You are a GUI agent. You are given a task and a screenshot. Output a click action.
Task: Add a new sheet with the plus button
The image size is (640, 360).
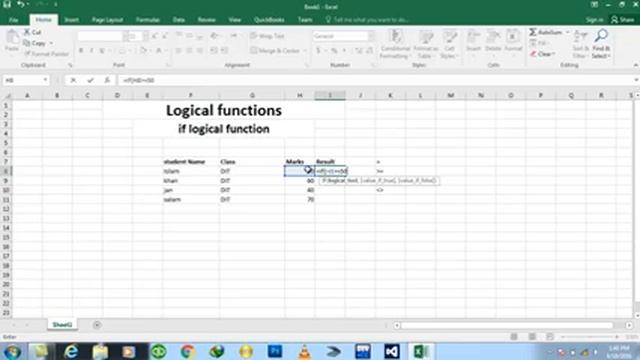pos(97,325)
